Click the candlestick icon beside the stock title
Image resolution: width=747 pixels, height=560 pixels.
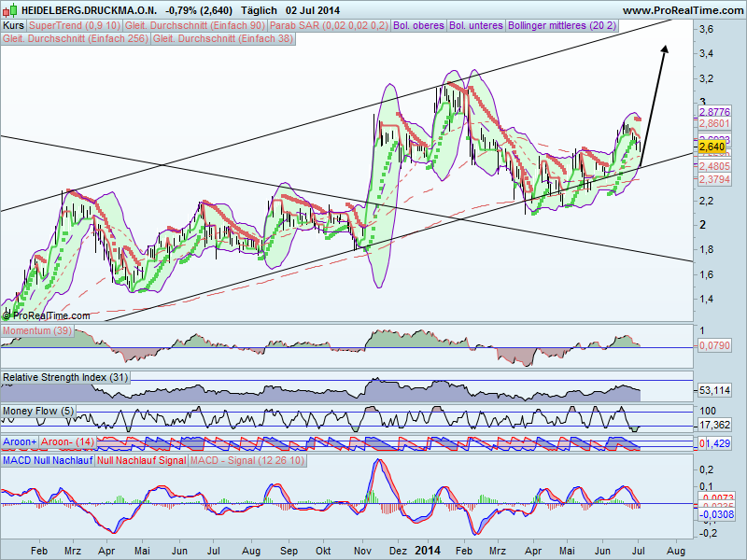tap(10, 10)
